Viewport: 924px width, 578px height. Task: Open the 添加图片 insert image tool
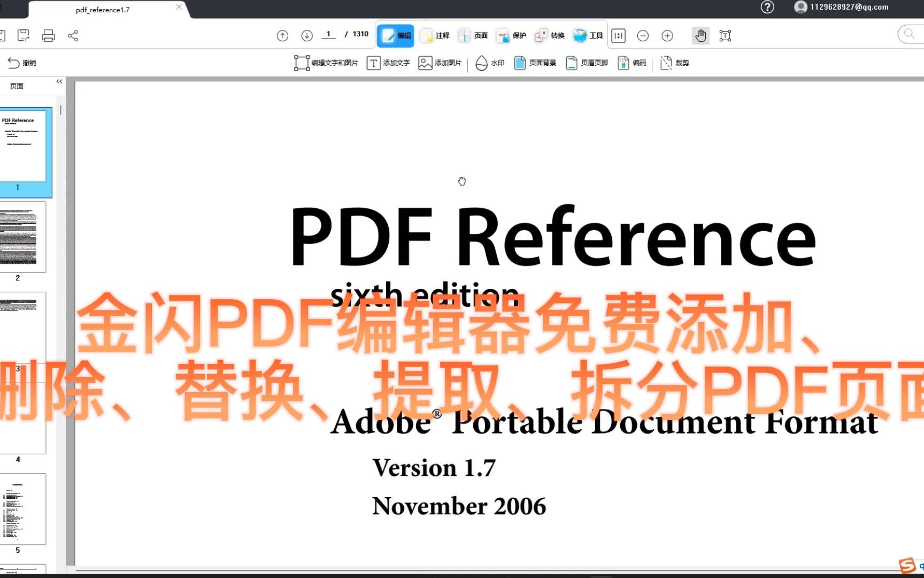[x=439, y=63]
